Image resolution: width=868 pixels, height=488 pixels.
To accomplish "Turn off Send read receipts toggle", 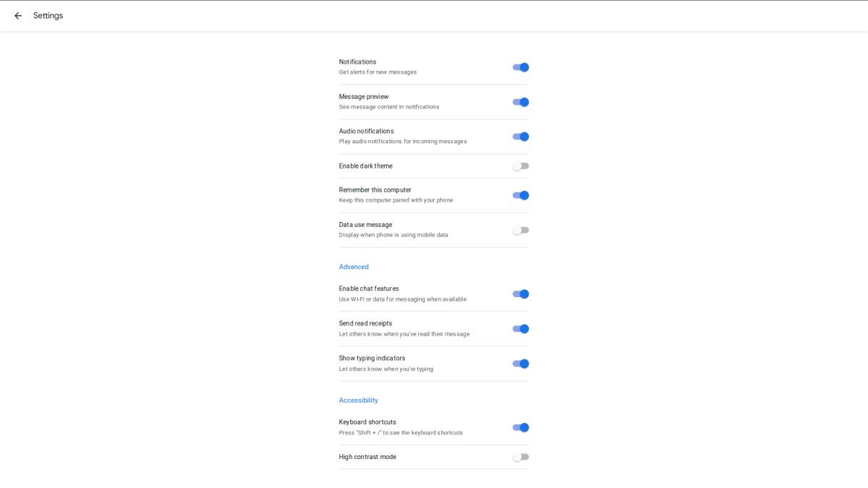I will click(x=521, y=329).
